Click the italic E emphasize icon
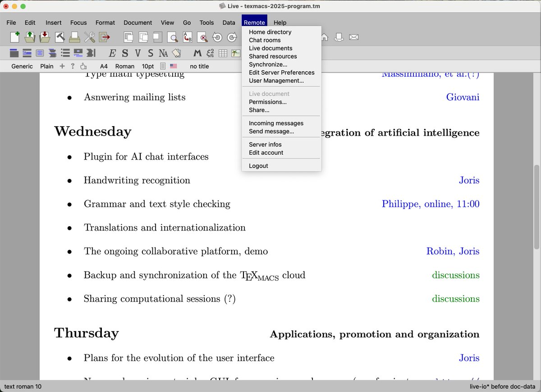 point(113,53)
